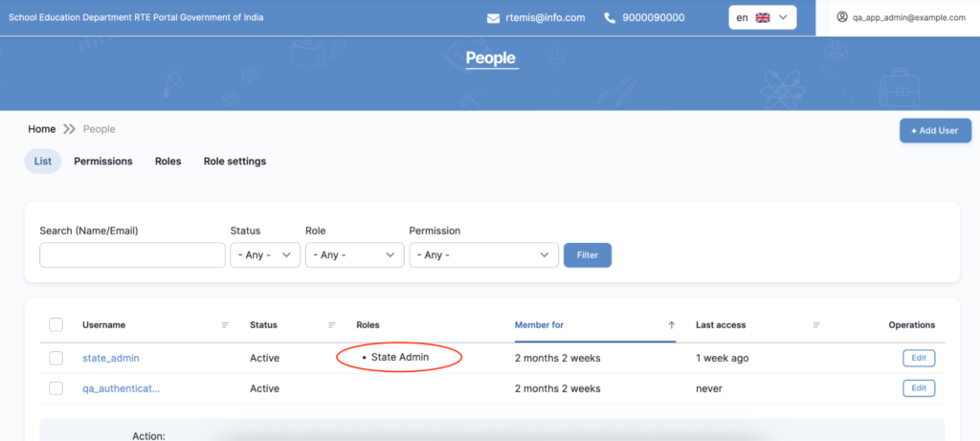This screenshot has width=980, height=441.
Task: Click the UK flag language icon
Action: 763,17
